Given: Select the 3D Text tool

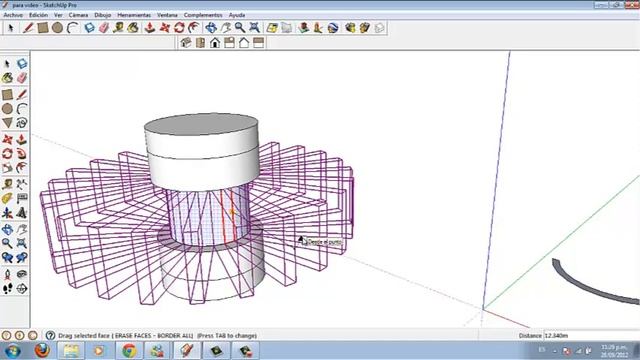Looking at the screenshot, I should 22,213.
